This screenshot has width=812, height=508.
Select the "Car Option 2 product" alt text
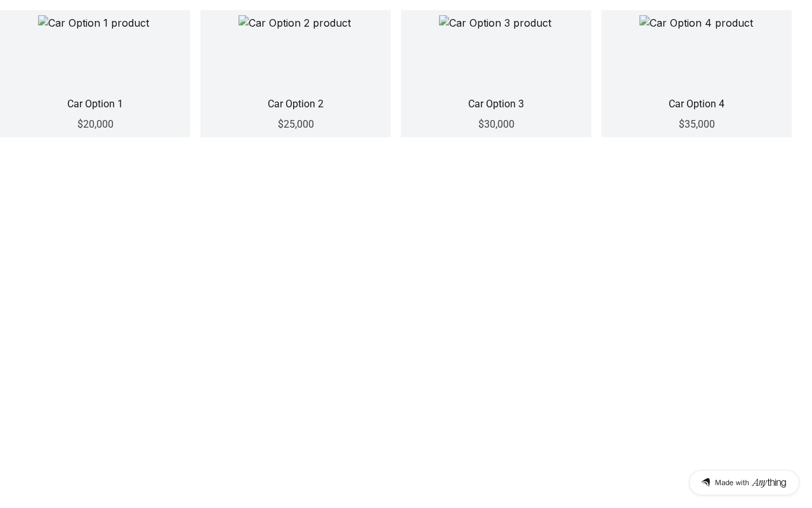pos(299,23)
